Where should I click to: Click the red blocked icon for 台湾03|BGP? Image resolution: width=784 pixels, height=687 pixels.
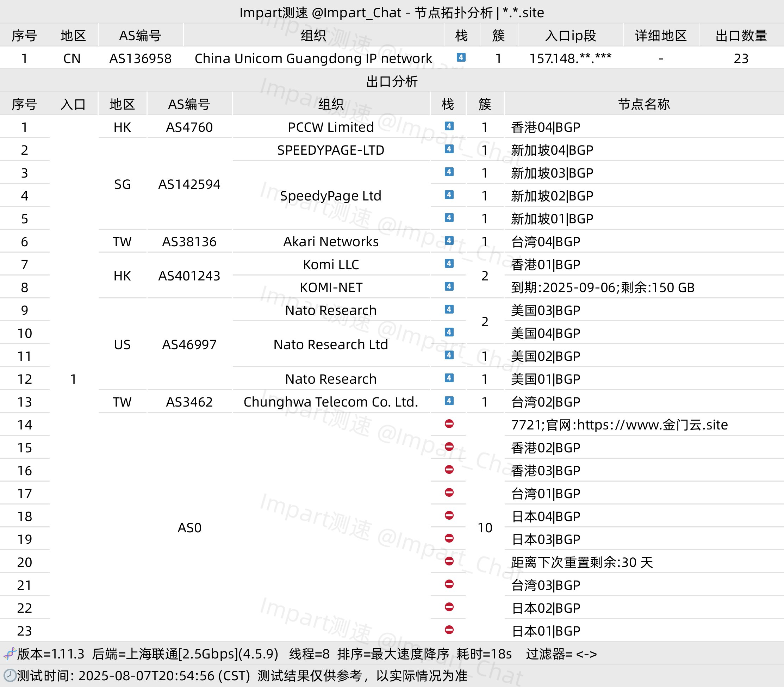[x=449, y=584]
